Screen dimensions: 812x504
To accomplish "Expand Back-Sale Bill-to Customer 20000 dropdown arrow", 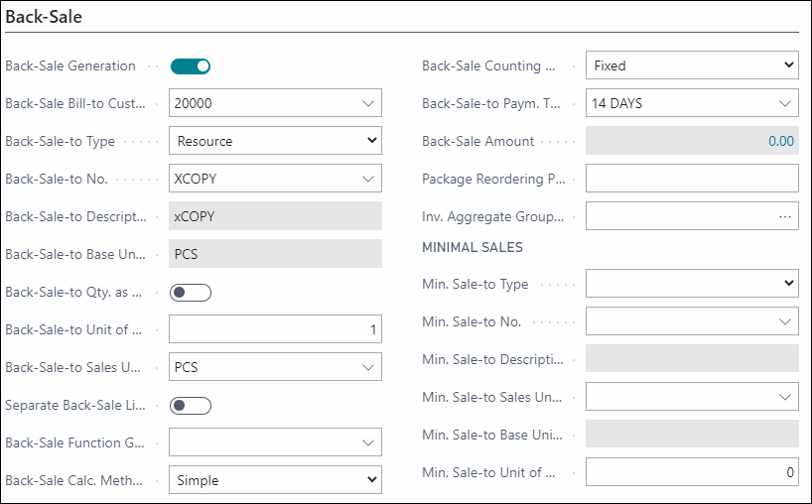I will [368, 103].
